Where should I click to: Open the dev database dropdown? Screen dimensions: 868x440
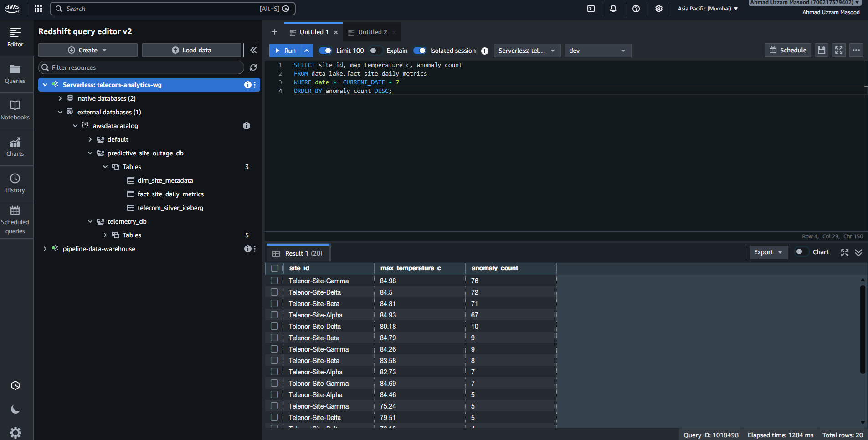click(x=598, y=51)
